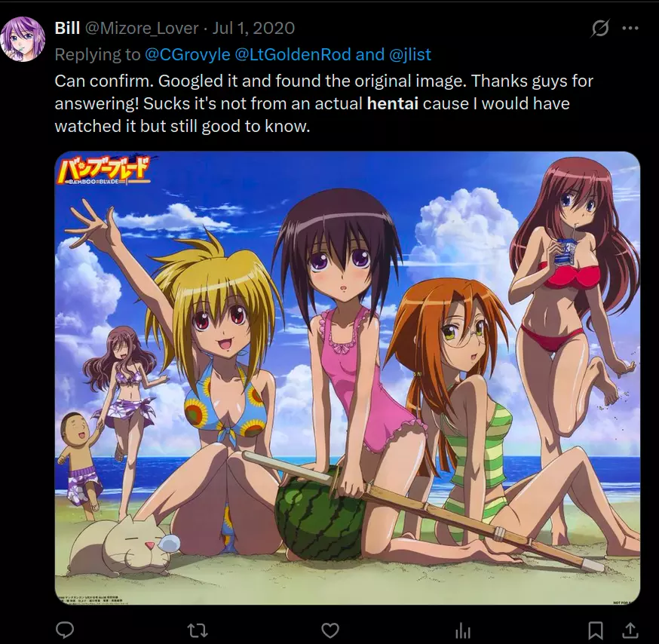The height and width of the screenshot is (644, 659).
Task: Bookmark this tweet
Action: [x=596, y=630]
